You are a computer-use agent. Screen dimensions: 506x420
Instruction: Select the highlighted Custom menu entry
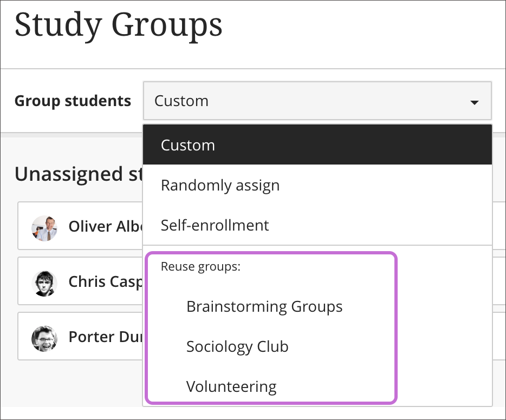187,145
